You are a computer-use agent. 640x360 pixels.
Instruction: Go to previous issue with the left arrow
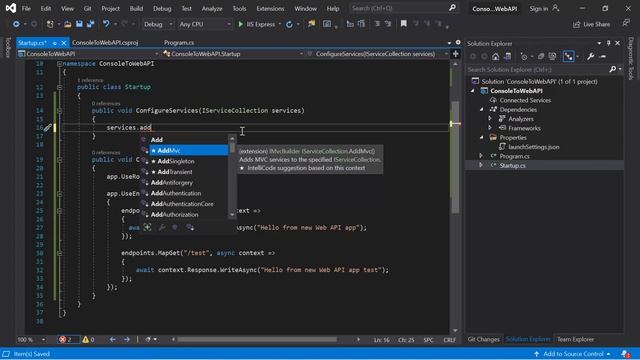(x=112, y=340)
